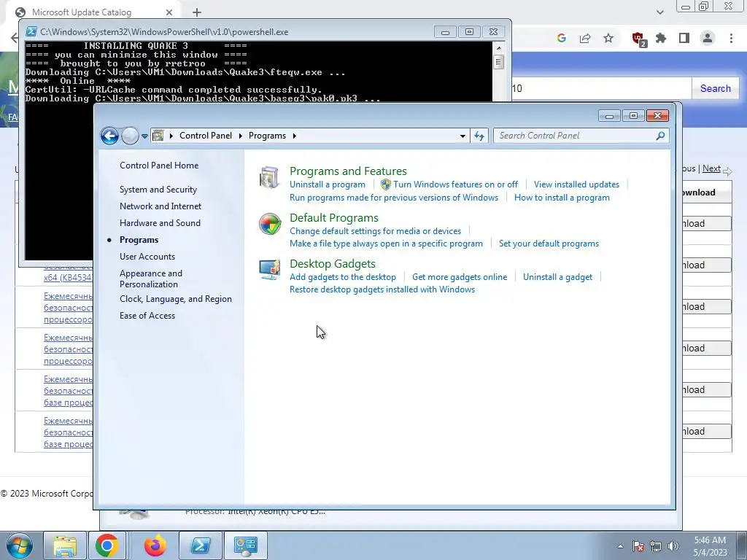
Task: Open System and Security category
Action: (158, 190)
